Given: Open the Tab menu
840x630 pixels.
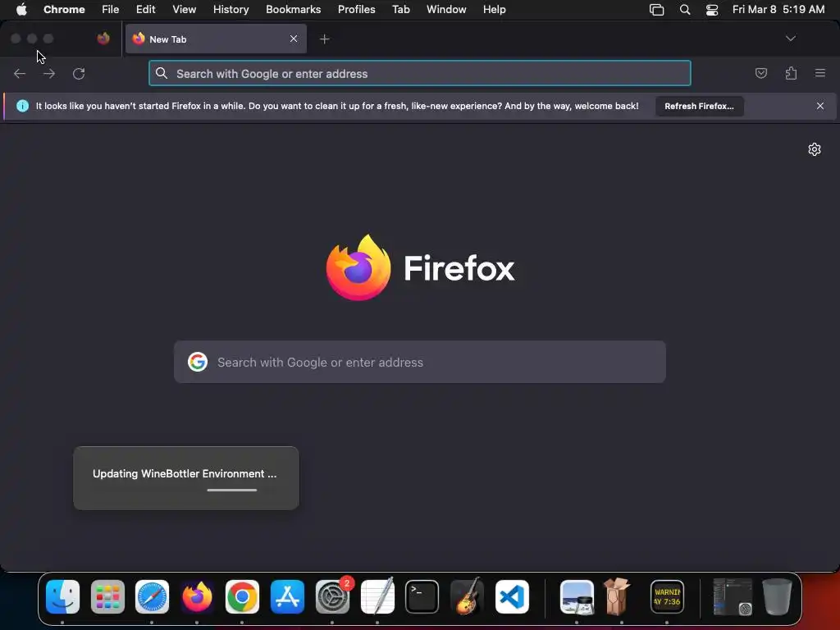Looking at the screenshot, I should click(x=400, y=9).
